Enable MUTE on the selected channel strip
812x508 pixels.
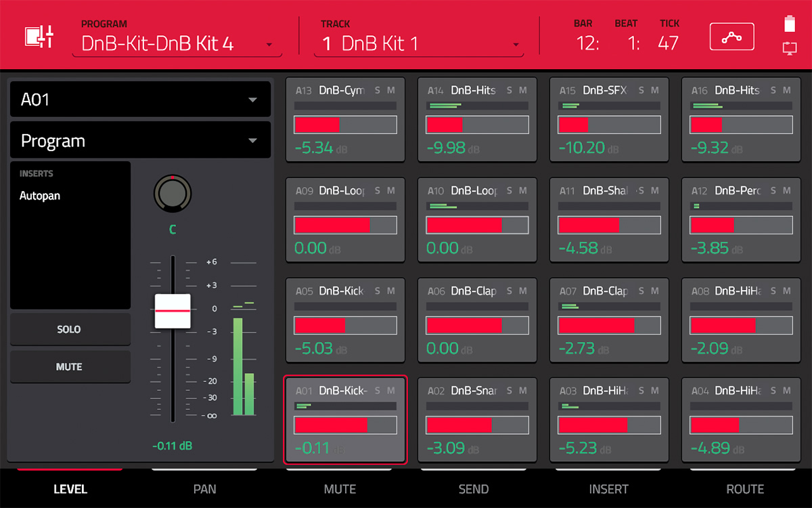[70, 366]
